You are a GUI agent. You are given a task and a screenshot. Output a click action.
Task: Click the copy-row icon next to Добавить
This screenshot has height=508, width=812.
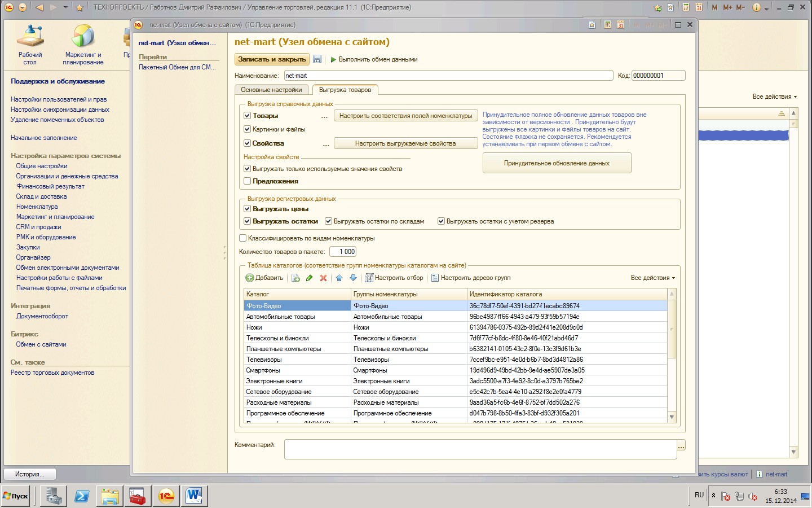[x=295, y=278]
